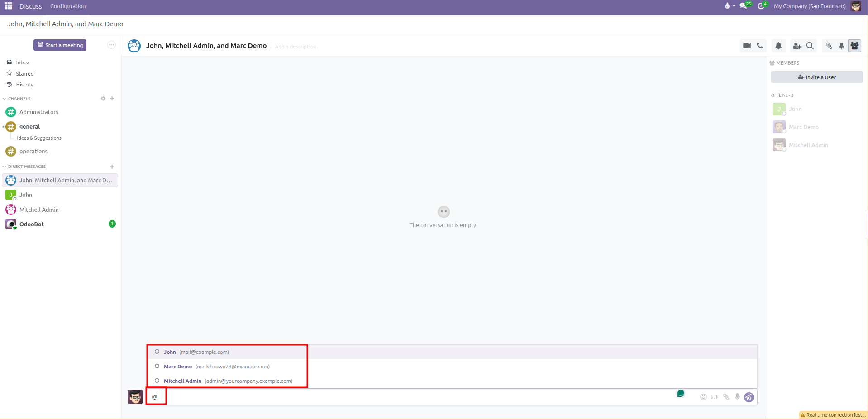Open the main apps grid menu
Viewport: 868px width, 419px height.
[x=9, y=6]
